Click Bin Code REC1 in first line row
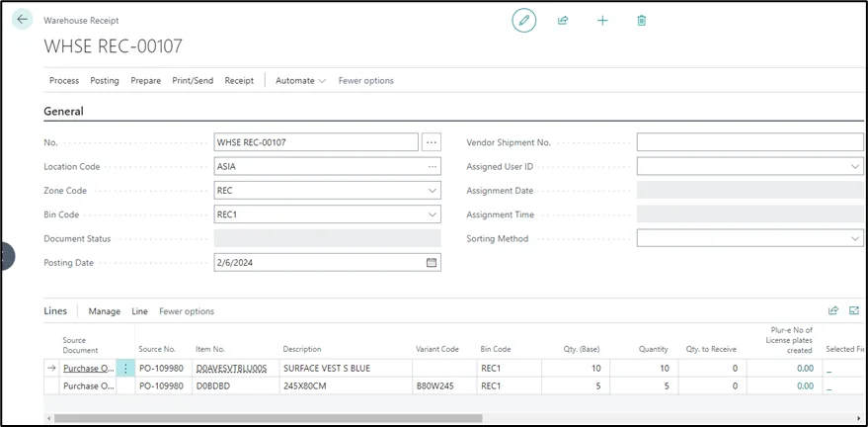The height and width of the screenshot is (427, 868). pos(509,369)
